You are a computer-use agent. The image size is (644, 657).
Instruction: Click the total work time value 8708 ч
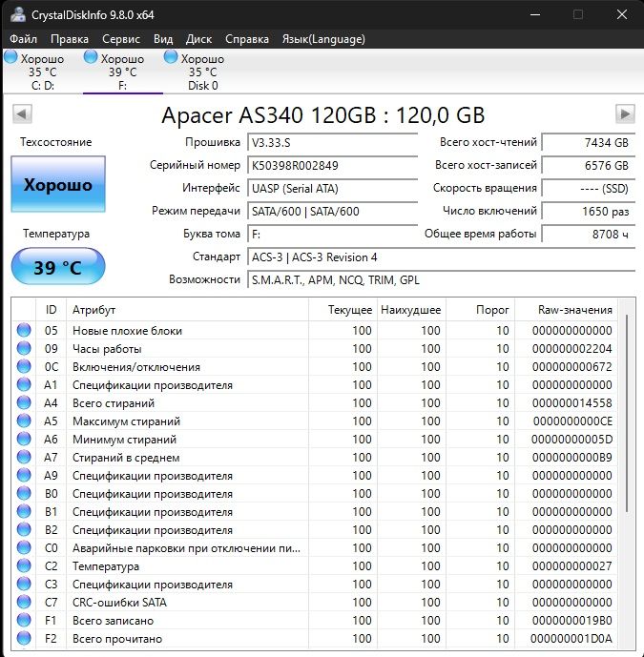[589, 234]
